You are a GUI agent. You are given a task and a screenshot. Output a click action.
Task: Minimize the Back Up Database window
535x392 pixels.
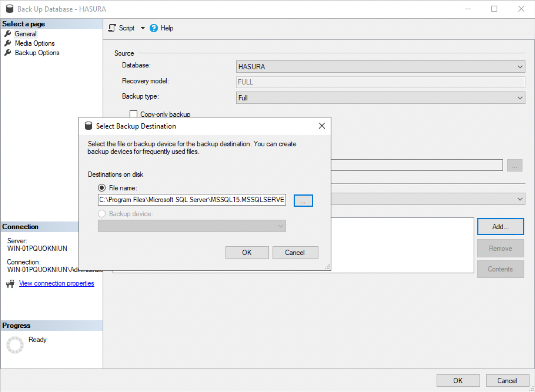468,9
